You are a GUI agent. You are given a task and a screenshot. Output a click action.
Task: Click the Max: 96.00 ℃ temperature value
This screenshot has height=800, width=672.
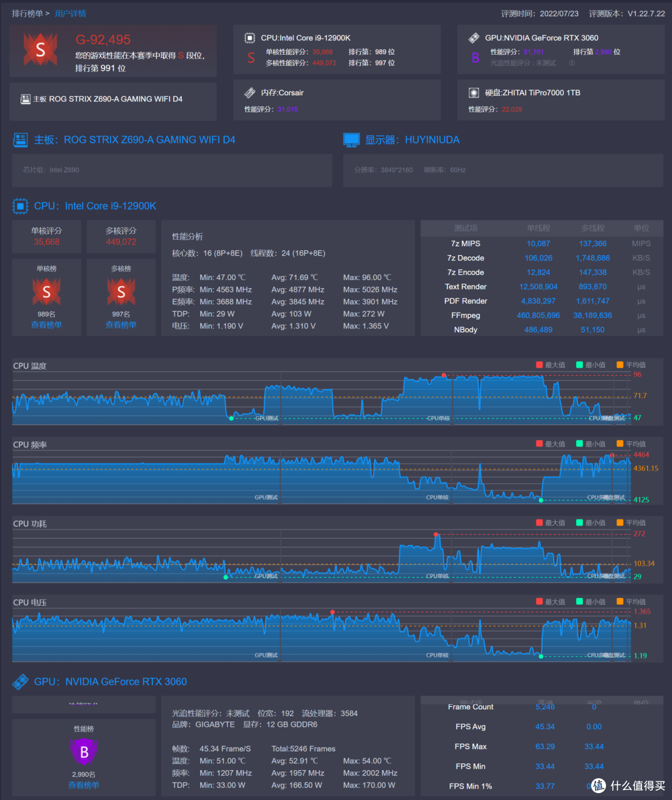coord(367,277)
